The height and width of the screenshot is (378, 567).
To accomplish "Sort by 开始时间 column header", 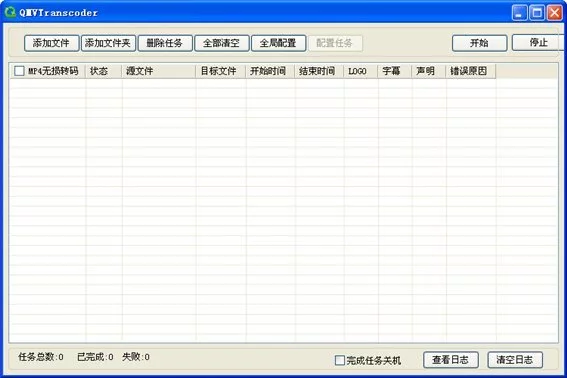I will pos(270,71).
